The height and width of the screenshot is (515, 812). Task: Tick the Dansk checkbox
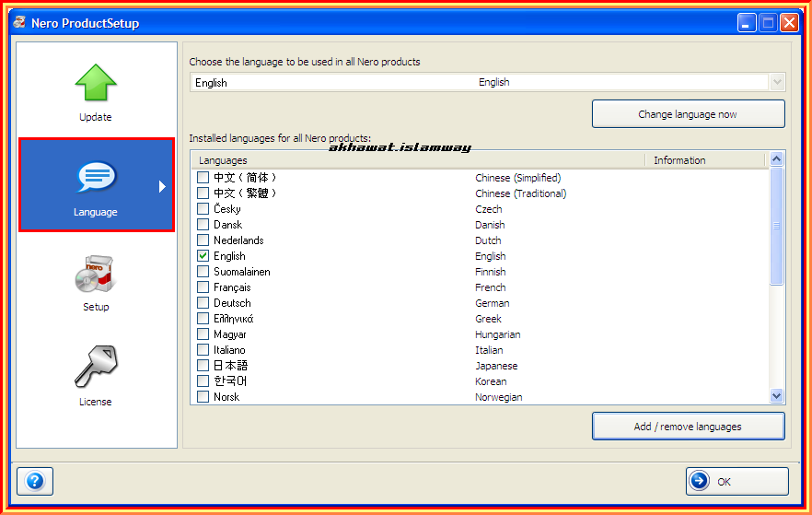(203, 225)
